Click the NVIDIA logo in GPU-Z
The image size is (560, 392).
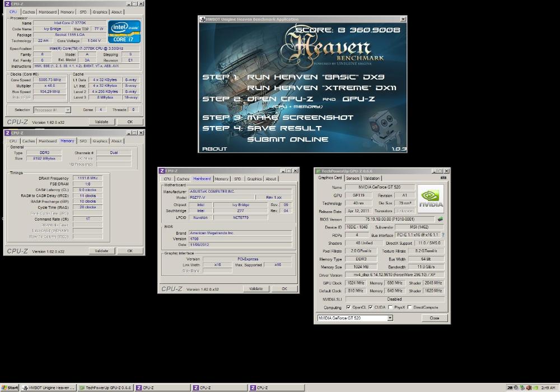(431, 198)
